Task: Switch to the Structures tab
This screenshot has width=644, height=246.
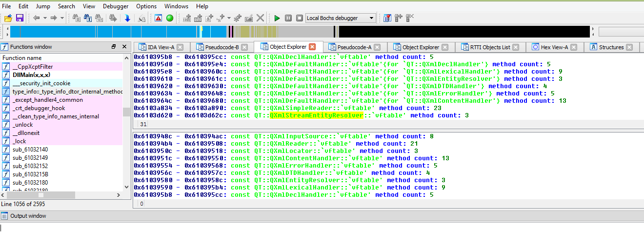Action: pos(611,47)
